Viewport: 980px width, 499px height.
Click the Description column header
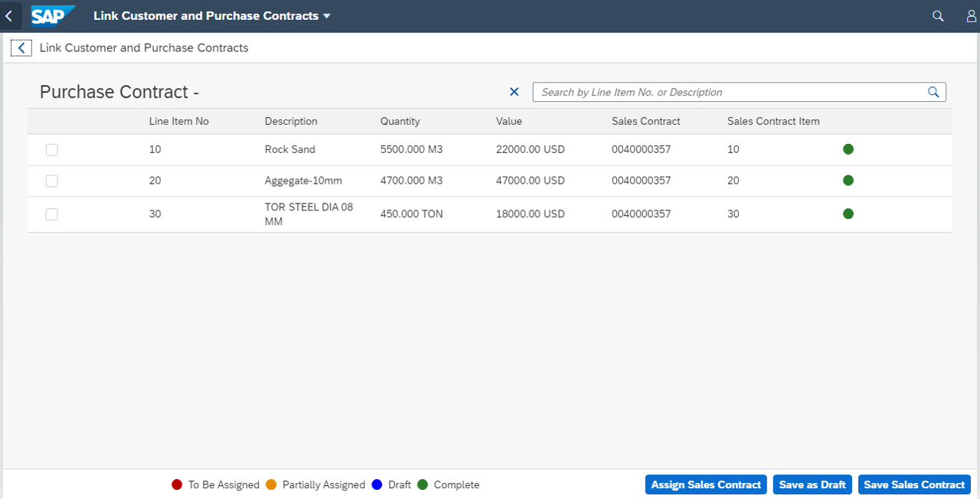291,121
